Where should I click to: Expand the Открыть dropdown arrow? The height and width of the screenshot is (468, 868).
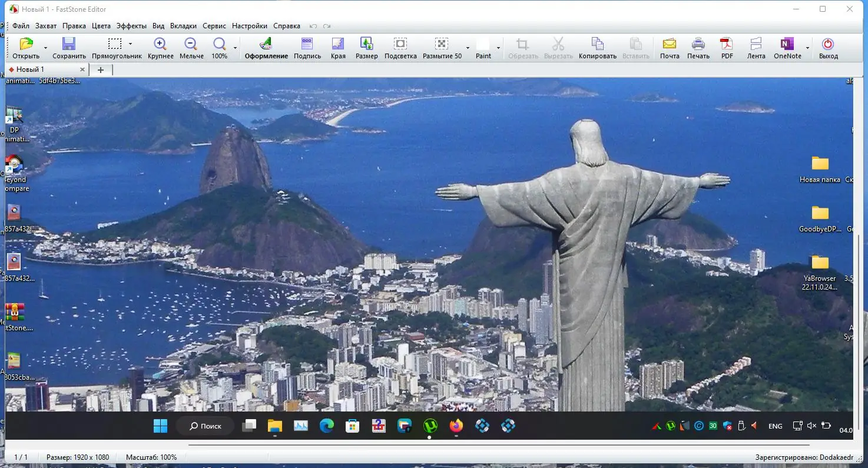pyautogui.click(x=45, y=48)
